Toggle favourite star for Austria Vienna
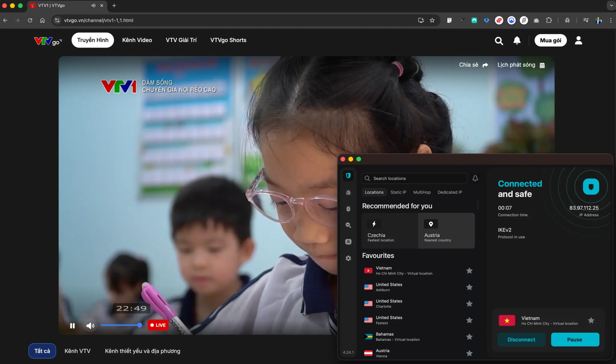The height and width of the screenshot is (364, 616). pyautogui.click(x=469, y=353)
